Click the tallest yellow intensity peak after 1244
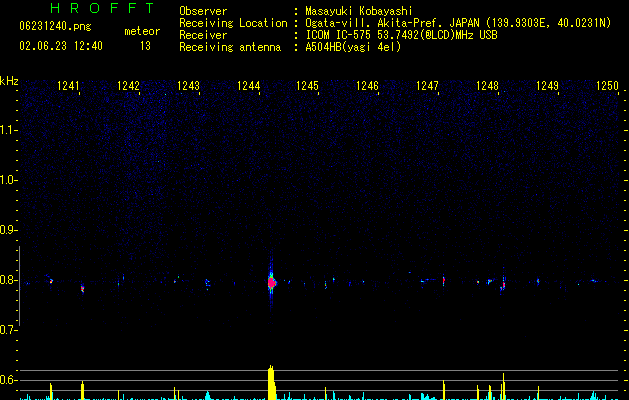The width and height of the screenshot is (629, 400). coord(272,382)
